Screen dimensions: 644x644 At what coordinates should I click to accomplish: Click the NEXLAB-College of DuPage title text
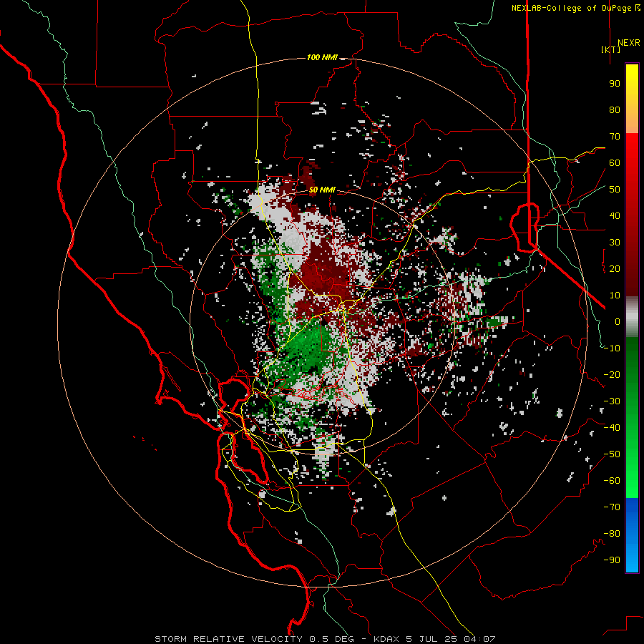[x=571, y=8]
